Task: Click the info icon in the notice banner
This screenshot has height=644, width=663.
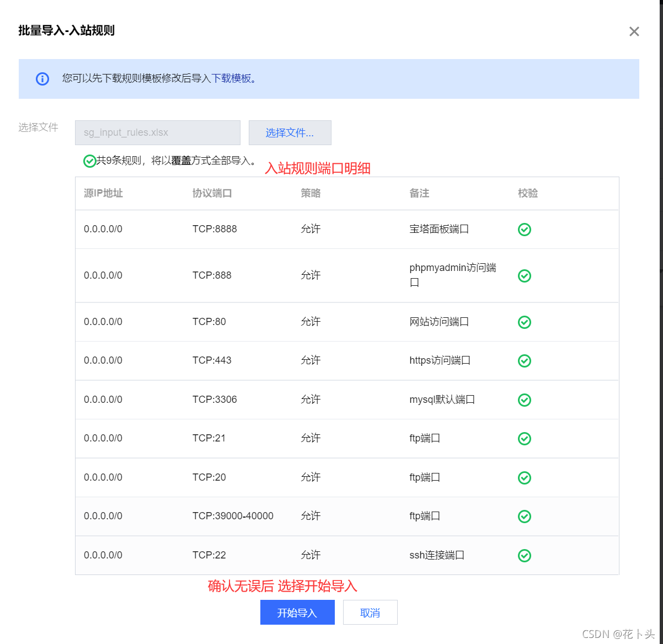Action: click(x=42, y=78)
